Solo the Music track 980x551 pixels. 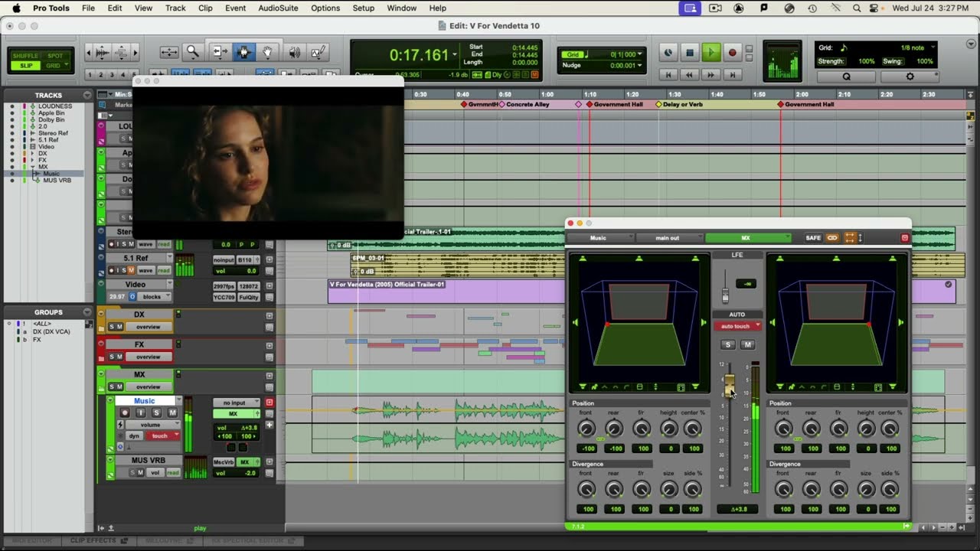point(156,413)
